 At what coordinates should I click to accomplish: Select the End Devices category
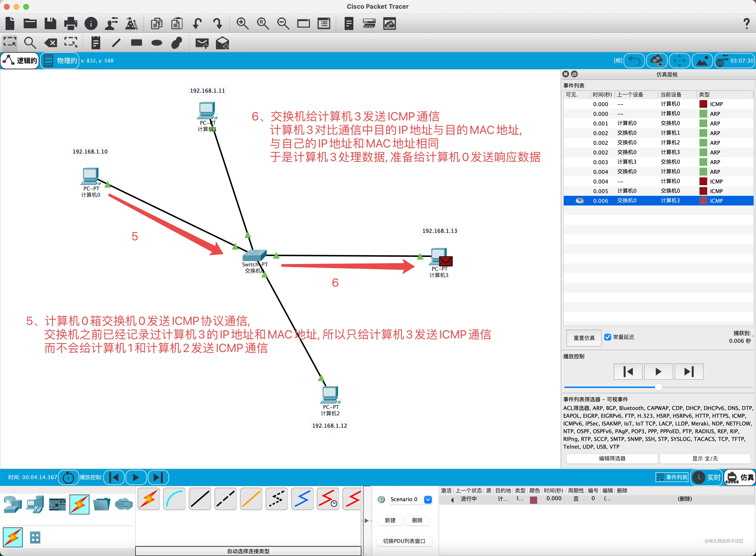tap(35, 504)
